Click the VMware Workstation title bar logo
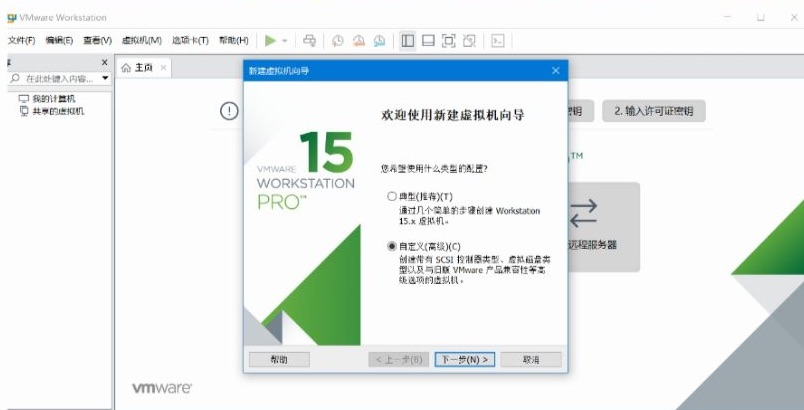Viewport: 804px width, 410px height. [12, 17]
